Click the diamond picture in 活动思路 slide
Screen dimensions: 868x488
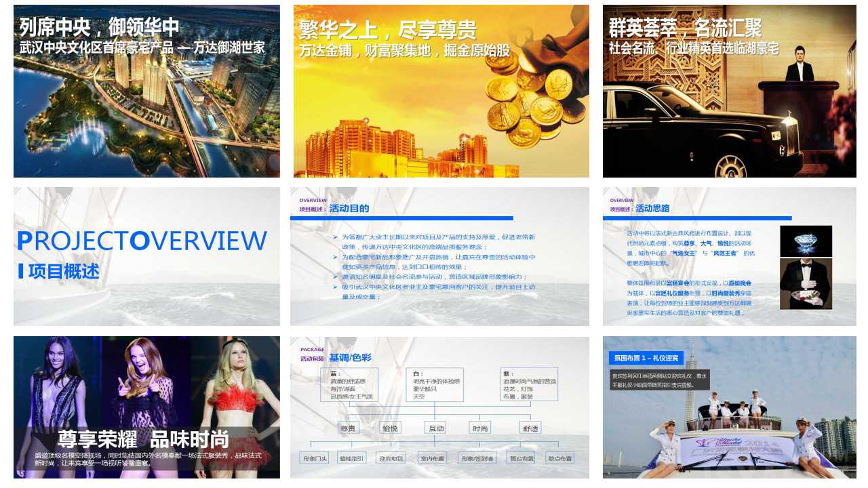[806, 241]
